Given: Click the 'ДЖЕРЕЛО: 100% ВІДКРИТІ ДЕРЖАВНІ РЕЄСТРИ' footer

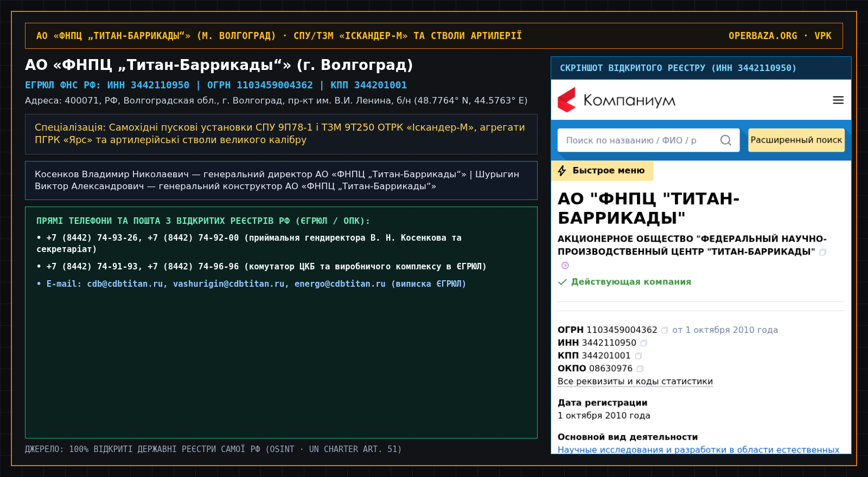Looking at the screenshot, I should (x=213, y=449).
